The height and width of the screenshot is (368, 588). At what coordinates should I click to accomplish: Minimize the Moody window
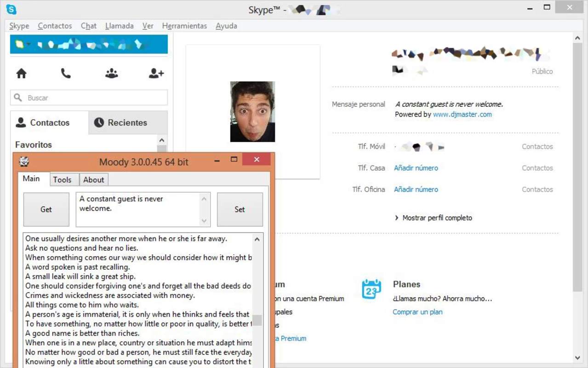[217, 161]
